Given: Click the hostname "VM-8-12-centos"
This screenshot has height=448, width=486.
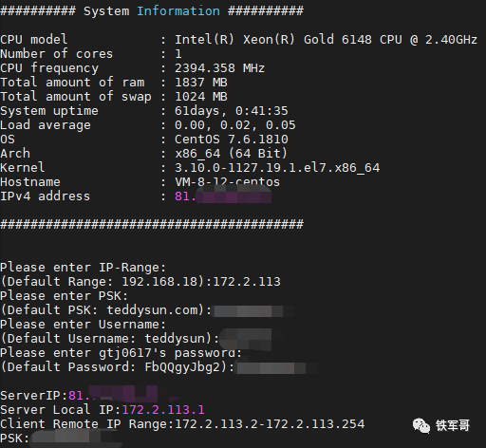Looking at the screenshot, I should (x=227, y=182).
